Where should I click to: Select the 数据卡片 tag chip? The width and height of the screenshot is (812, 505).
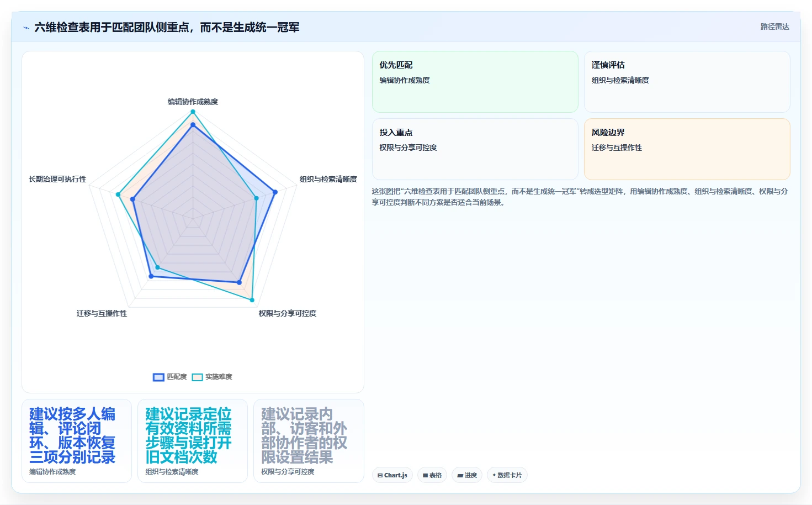pos(507,475)
